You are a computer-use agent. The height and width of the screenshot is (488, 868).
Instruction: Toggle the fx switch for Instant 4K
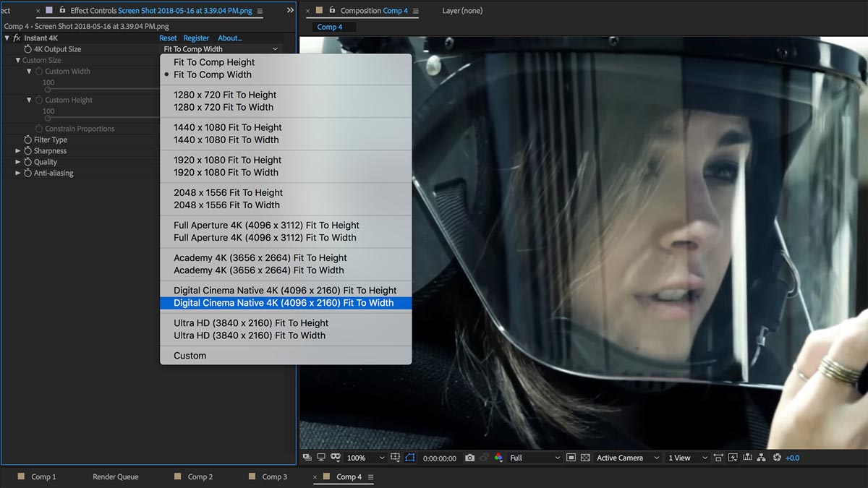tap(17, 38)
